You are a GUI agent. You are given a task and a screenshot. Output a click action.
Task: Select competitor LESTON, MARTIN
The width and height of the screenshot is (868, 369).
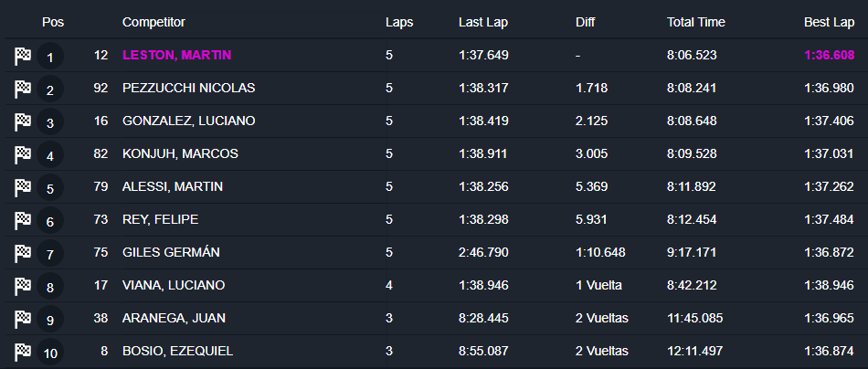176,55
